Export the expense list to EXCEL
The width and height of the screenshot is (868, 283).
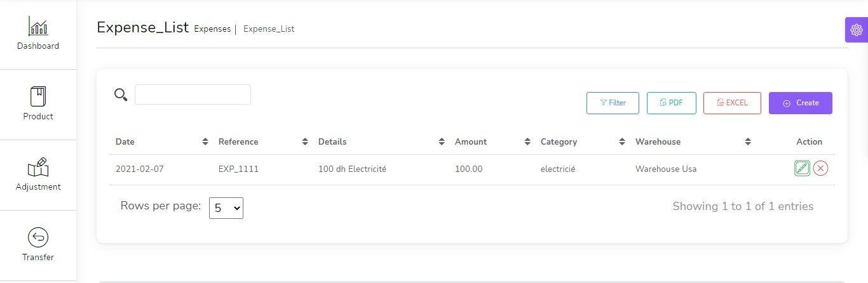coord(731,103)
